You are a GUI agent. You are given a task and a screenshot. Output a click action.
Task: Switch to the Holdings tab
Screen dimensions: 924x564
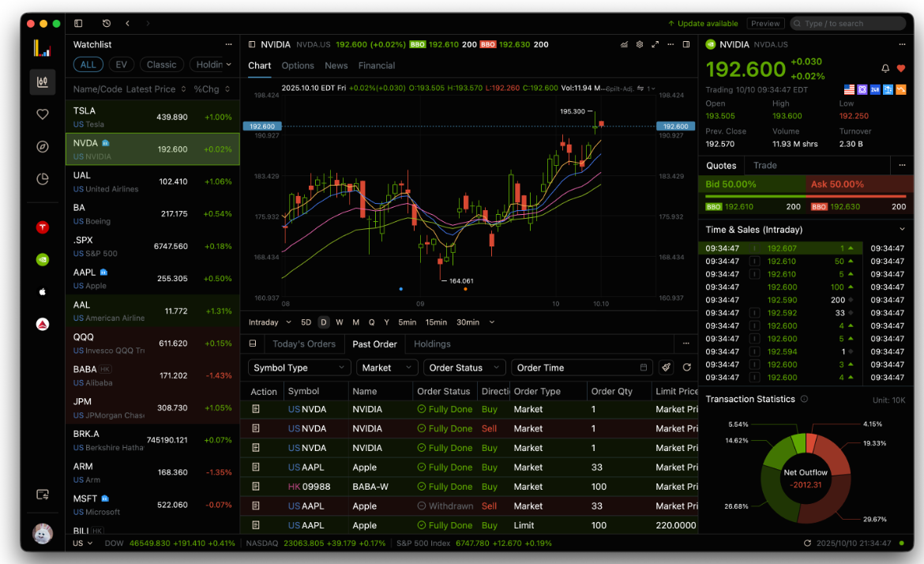[432, 344]
